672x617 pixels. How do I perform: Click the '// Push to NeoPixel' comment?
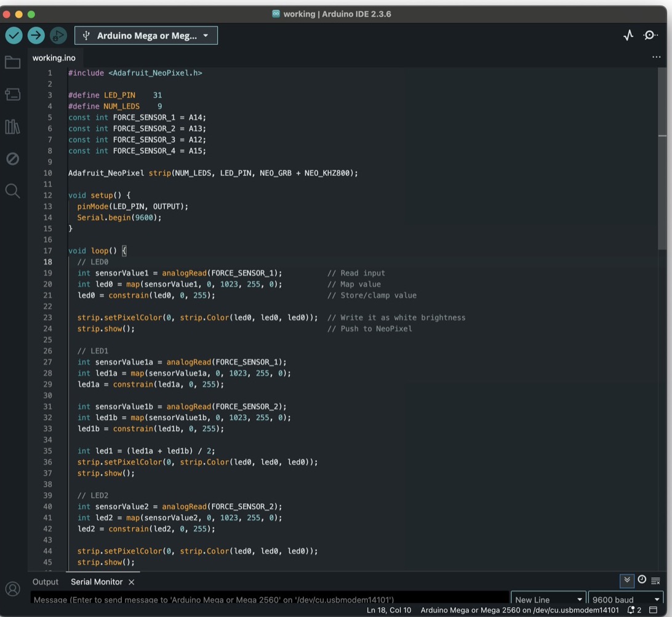[x=370, y=328]
